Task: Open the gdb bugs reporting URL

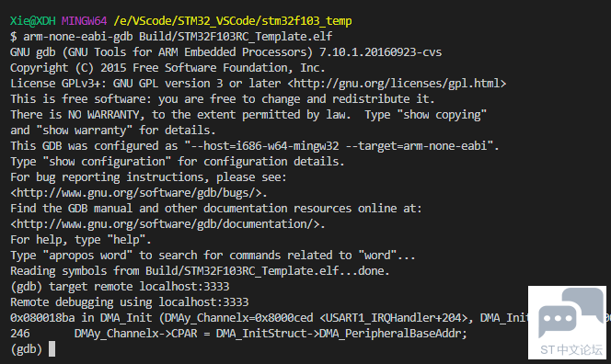Action: (x=139, y=193)
